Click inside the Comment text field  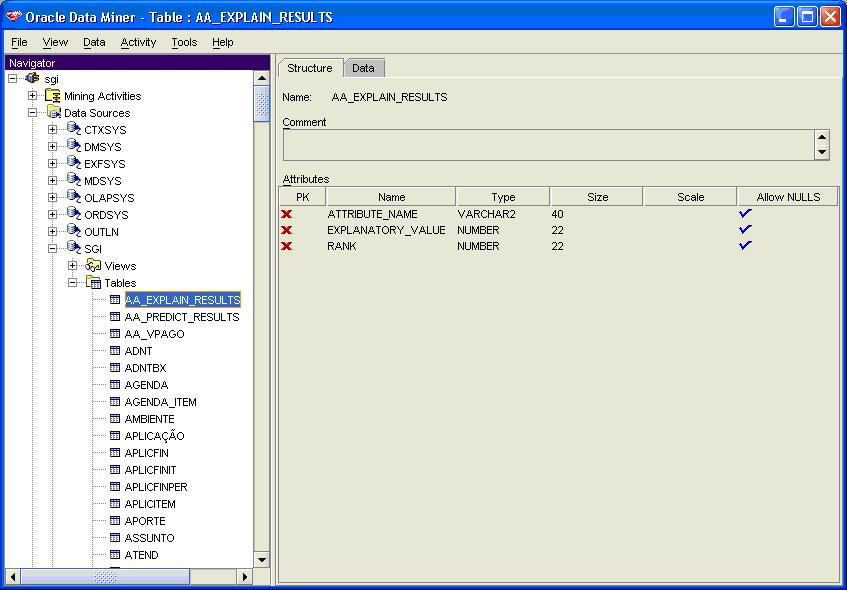pos(545,145)
